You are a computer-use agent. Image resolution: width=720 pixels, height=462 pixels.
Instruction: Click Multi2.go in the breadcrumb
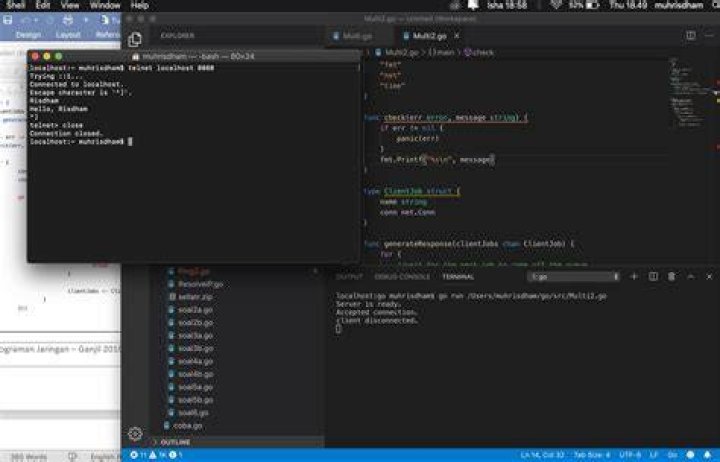coord(402,52)
